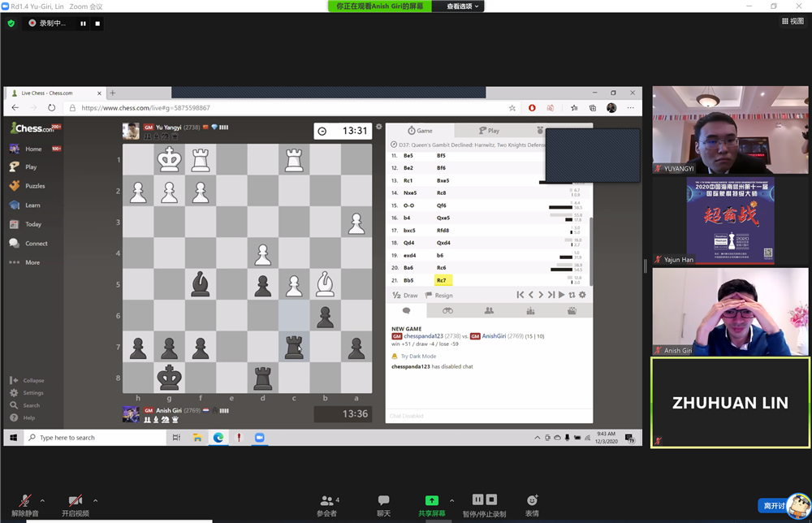Click Zoom Share Screen button

click(431, 505)
